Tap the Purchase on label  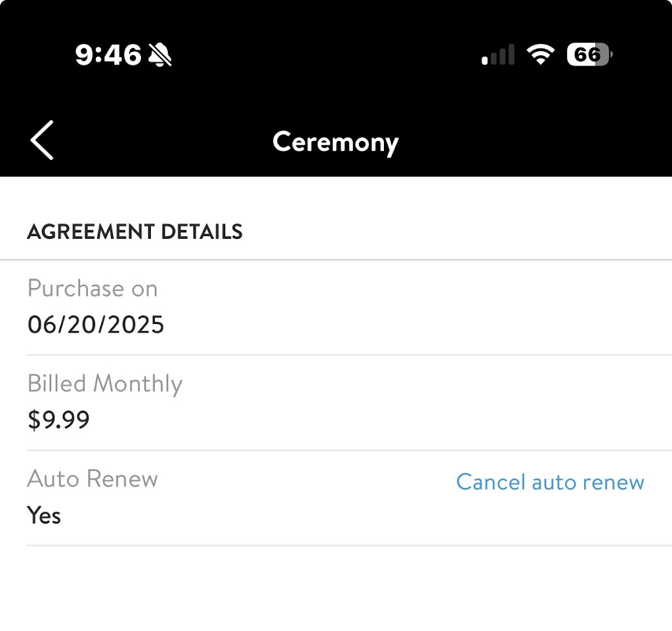point(93,289)
